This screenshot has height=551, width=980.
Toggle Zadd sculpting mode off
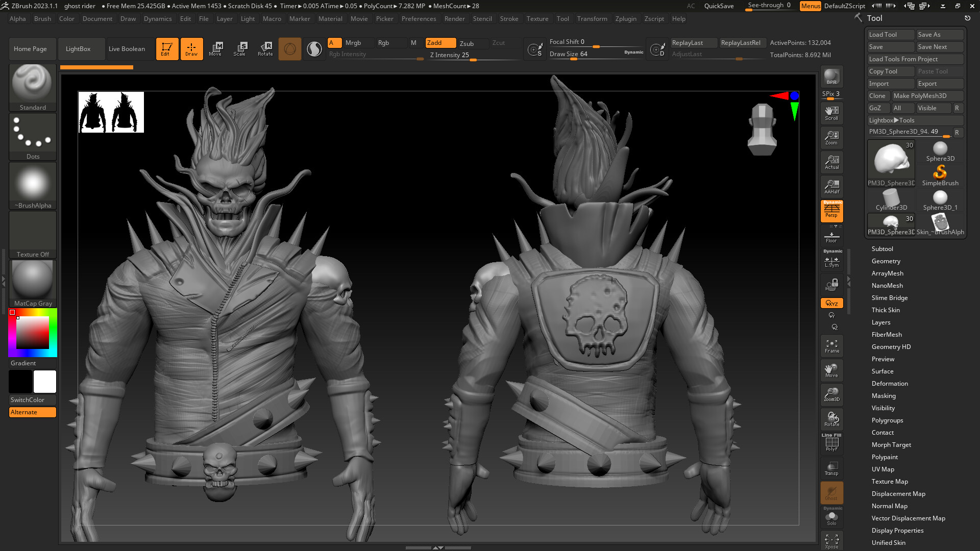pyautogui.click(x=440, y=43)
